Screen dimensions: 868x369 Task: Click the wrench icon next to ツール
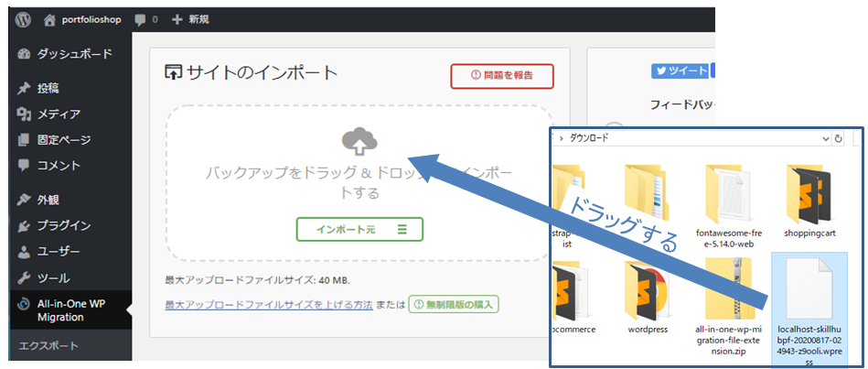click(x=24, y=277)
